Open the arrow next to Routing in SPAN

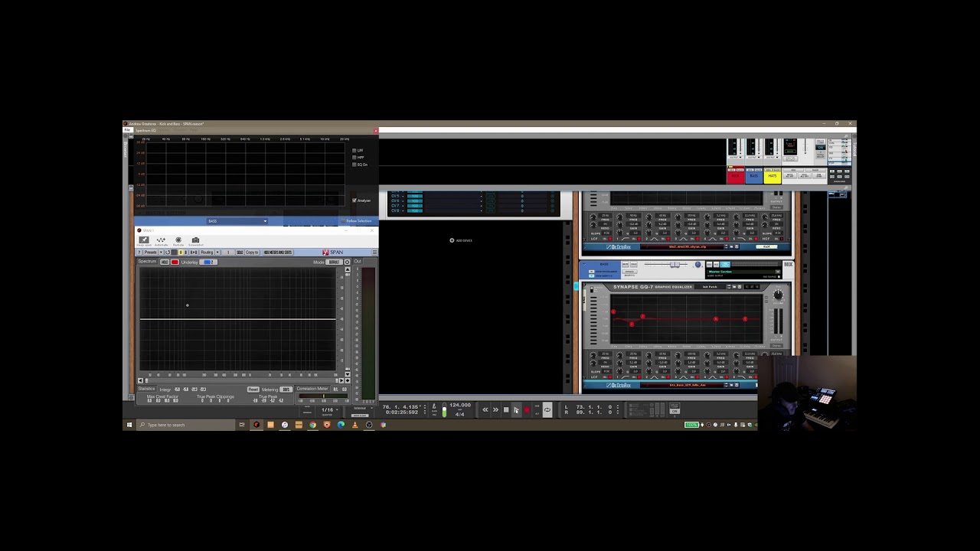[217, 253]
